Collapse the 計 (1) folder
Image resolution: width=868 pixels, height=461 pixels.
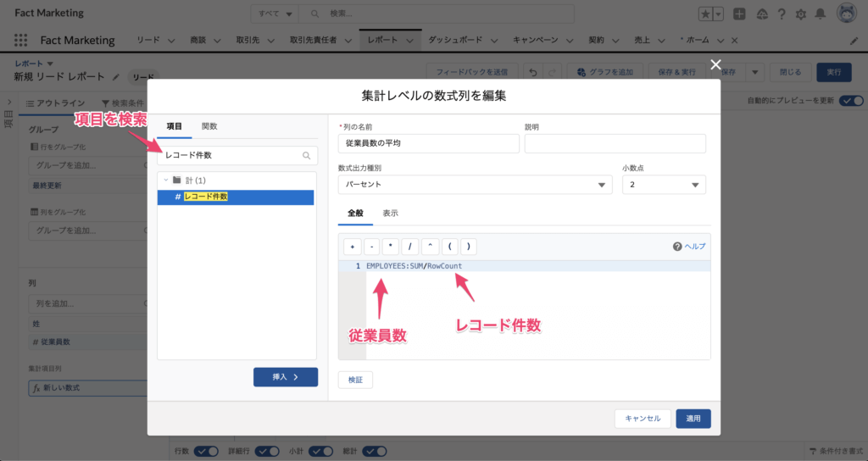[165, 180]
